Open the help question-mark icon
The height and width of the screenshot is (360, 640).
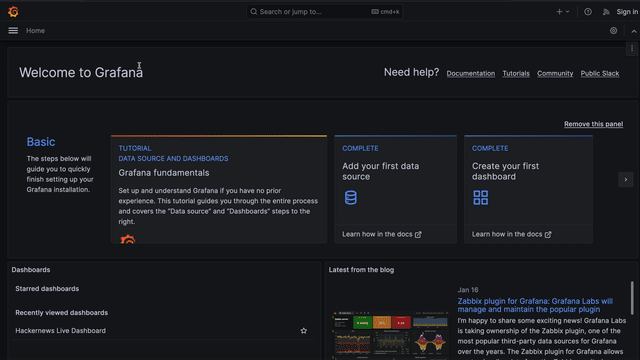pyautogui.click(x=588, y=12)
